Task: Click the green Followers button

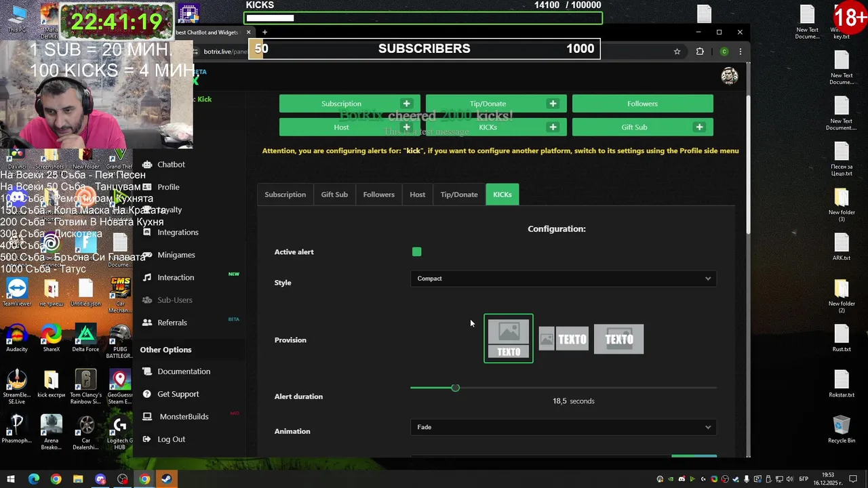Action: click(643, 104)
